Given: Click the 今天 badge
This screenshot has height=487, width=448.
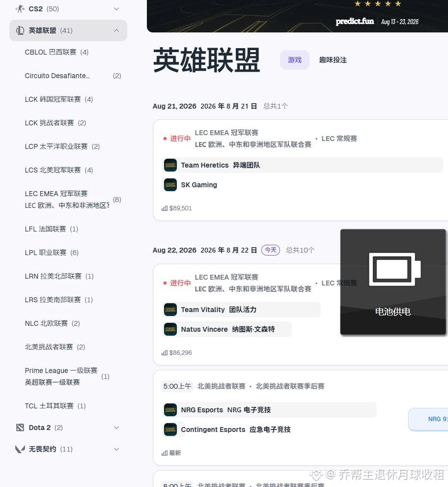Looking at the screenshot, I should 271,250.
